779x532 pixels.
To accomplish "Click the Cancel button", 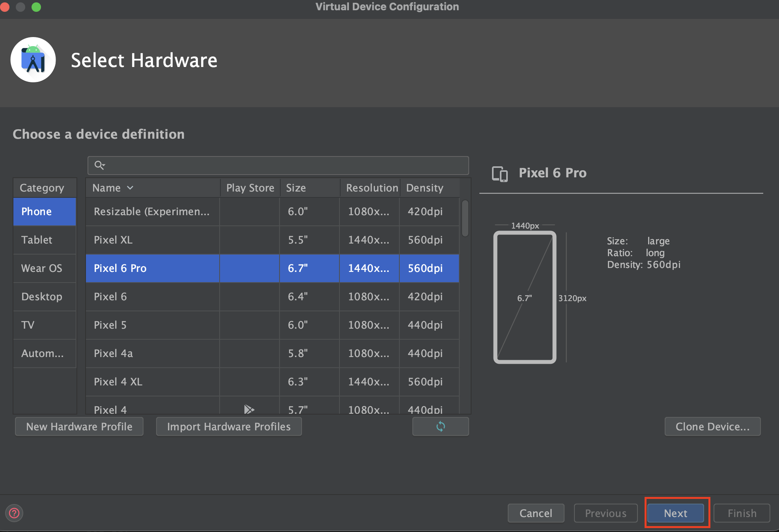I will 536,513.
